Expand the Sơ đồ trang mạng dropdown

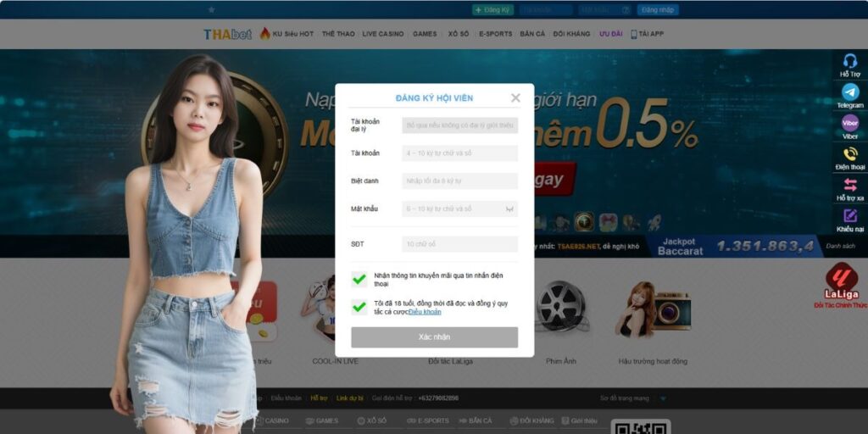tap(663, 398)
